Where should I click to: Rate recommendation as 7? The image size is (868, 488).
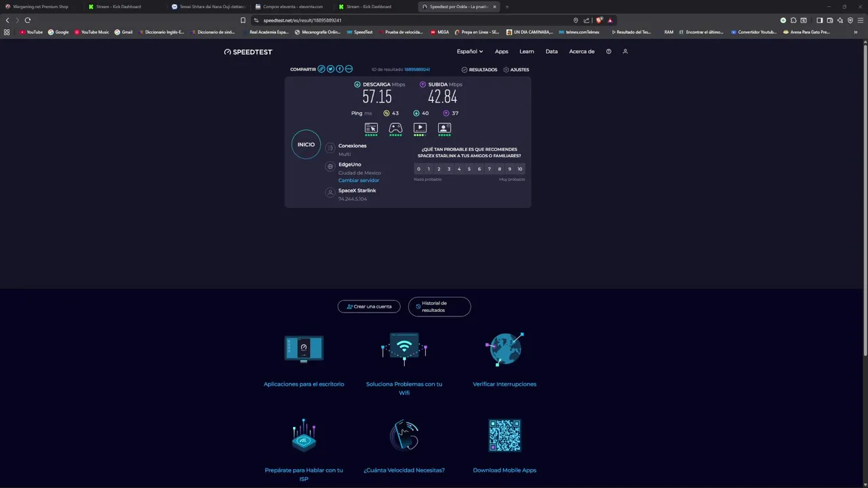(490, 169)
